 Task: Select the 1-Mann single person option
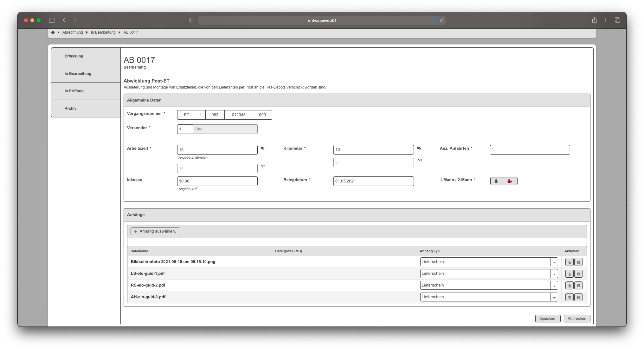(x=496, y=181)
